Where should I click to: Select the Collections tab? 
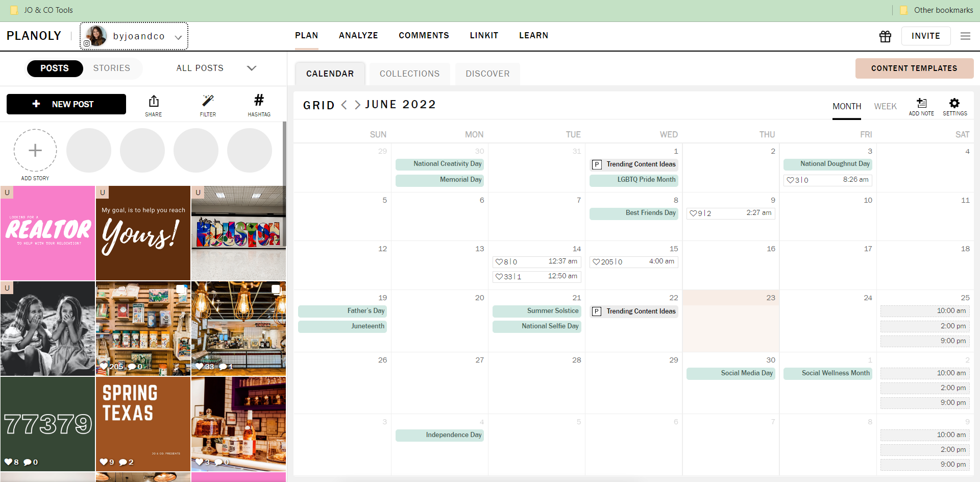[409, 74]
